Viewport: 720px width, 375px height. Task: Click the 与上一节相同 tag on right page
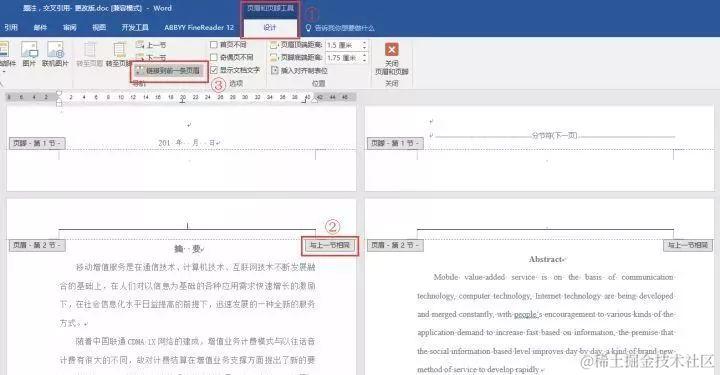tap(687, 246)
